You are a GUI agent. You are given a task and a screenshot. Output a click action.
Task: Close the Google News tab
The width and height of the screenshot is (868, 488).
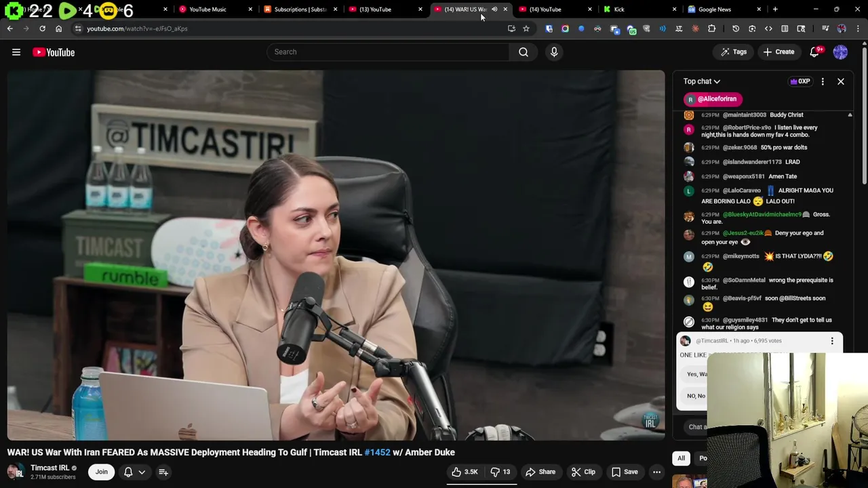(x=759, y=9)
